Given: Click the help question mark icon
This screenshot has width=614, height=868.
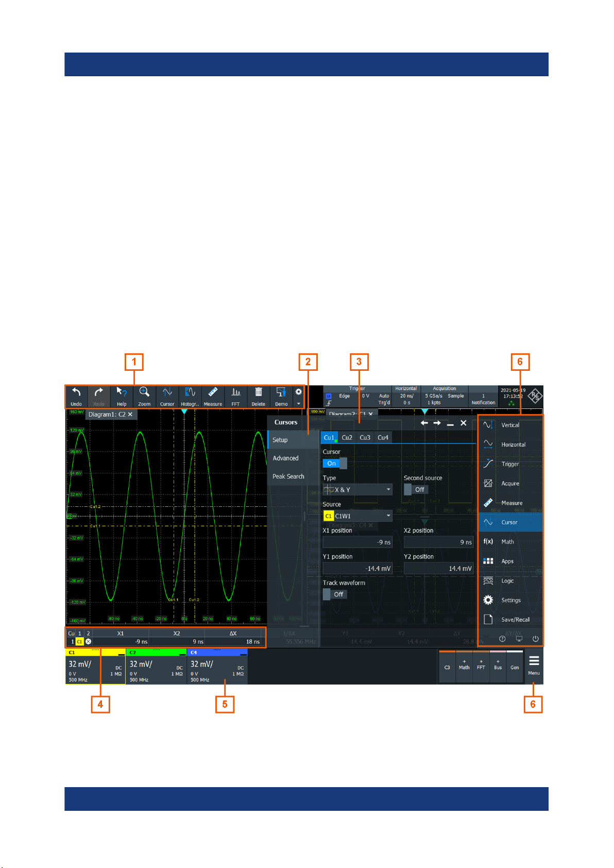Looking at the screenshot, I should coord(502,639).
